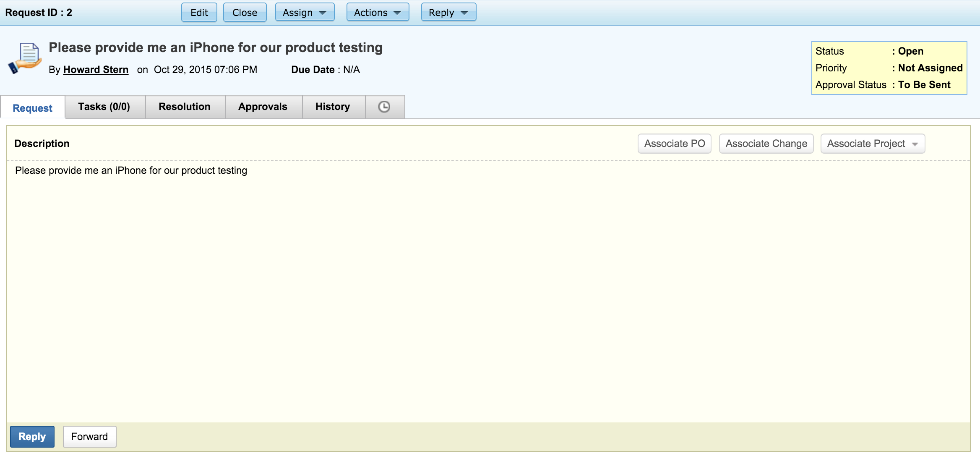Go to the Approvals tab
This screenshot has width=980, height=456.
tap(263, 107)
